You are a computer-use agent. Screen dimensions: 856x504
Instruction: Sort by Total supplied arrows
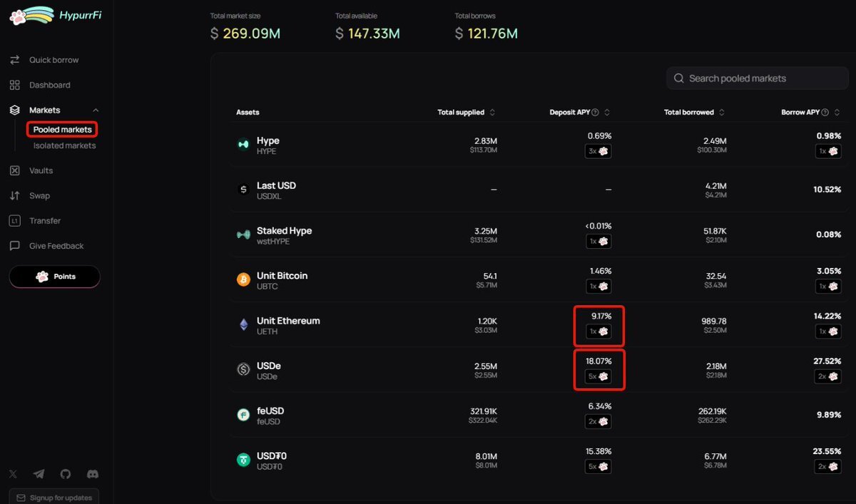pos(492,113)
